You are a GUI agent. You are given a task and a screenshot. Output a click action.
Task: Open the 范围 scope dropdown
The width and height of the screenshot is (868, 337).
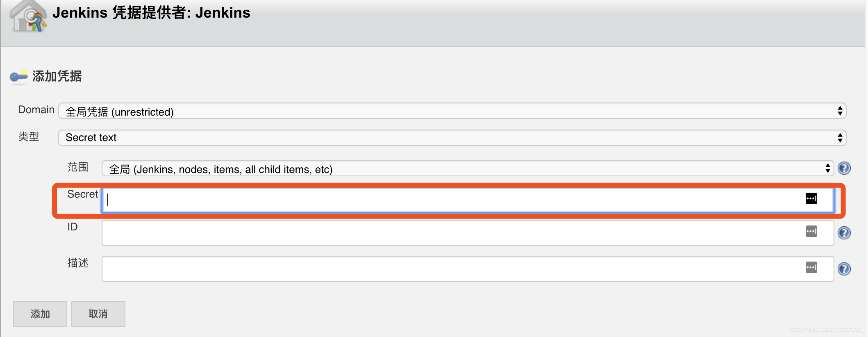click(x=468, y=168)
